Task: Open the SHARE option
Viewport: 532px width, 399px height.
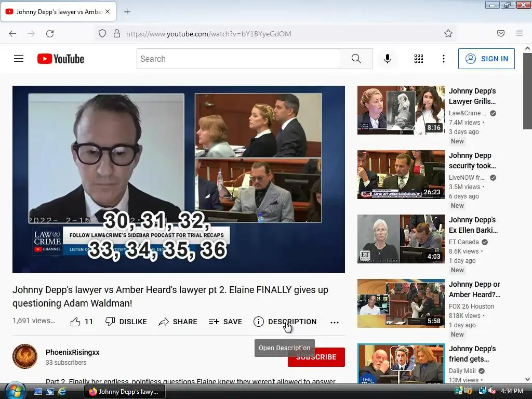Action: click(178, 322)
